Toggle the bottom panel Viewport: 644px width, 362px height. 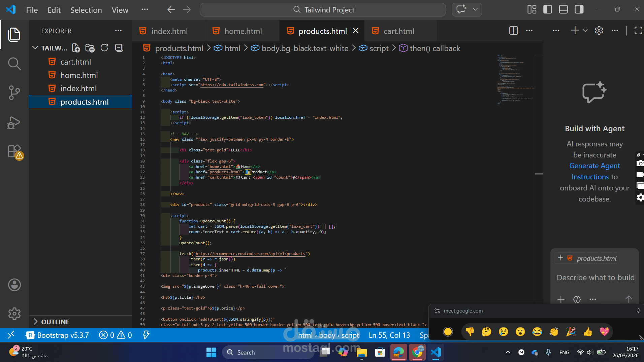[563, 9]
